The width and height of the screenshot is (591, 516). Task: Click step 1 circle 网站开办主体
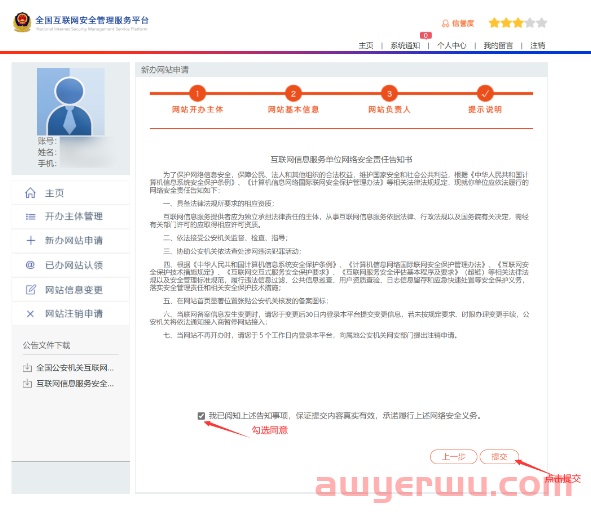pyautogui.click(x=198, y=93)
